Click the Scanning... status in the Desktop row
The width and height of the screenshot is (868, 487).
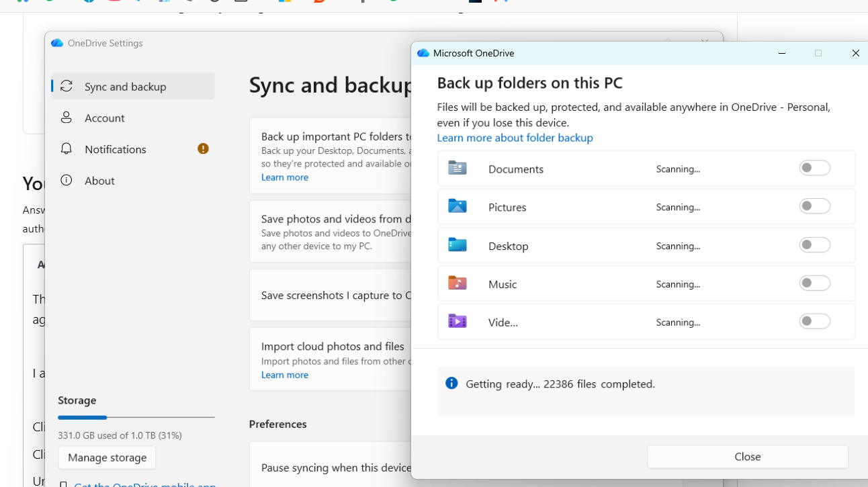[x=678, y=246]
